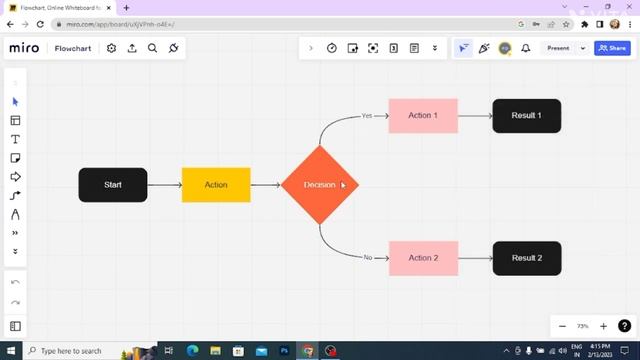Screen dimensions: 640x360
Task: Open the integrations plug icon
Action: point(173,48)
